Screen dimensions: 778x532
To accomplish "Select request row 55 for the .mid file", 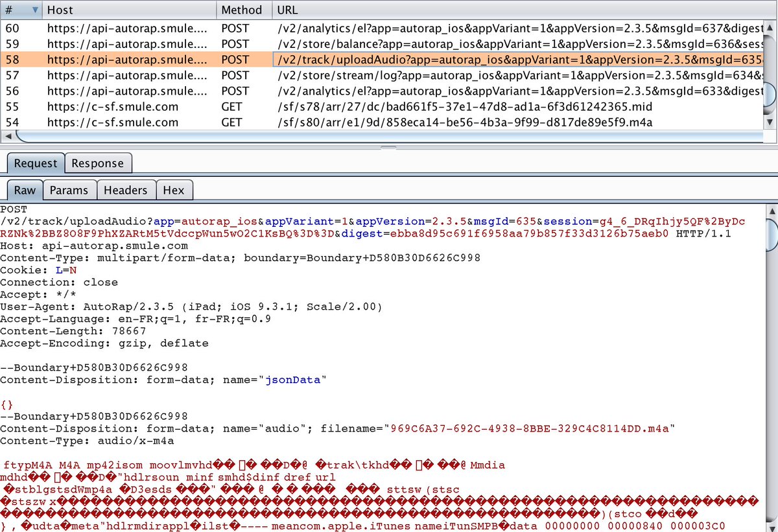I will tap(381, 106).
